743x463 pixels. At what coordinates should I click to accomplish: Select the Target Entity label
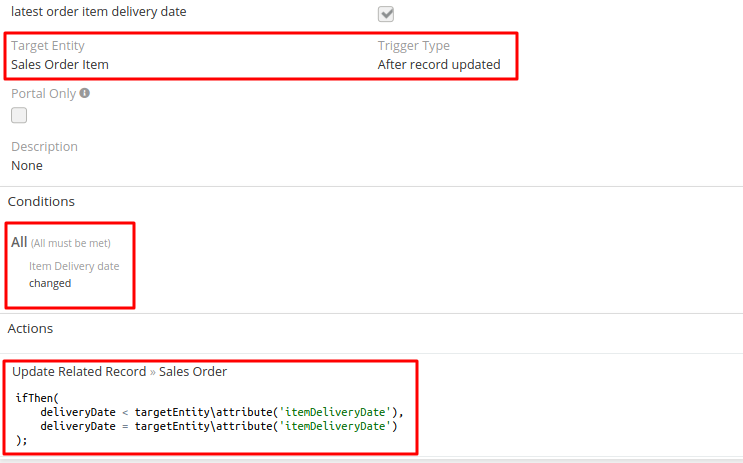pyautogui.click(x=48, y=46)
